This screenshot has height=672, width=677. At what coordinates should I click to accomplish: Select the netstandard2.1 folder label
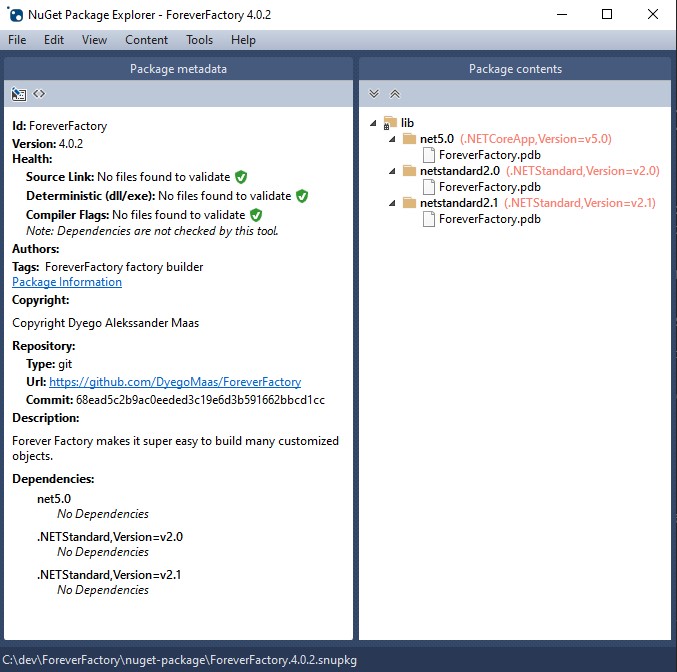(x=459, y=203)
